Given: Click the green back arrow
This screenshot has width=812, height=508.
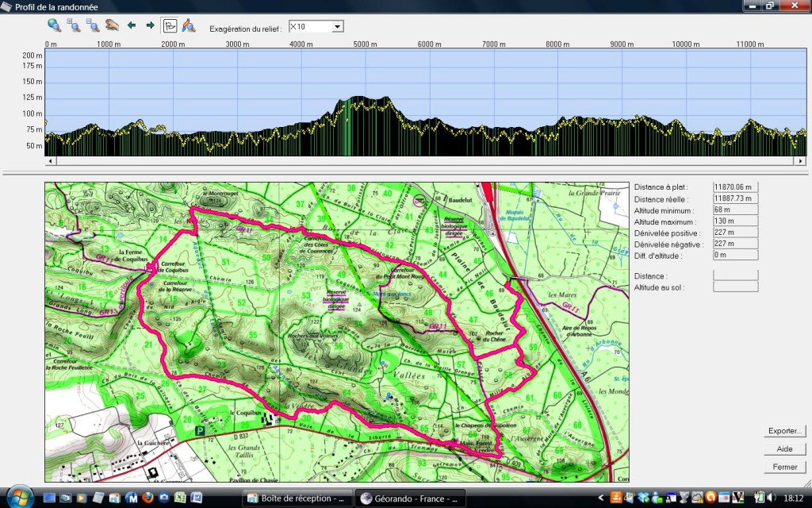Looking at the screenshot, I should [132, 25].
